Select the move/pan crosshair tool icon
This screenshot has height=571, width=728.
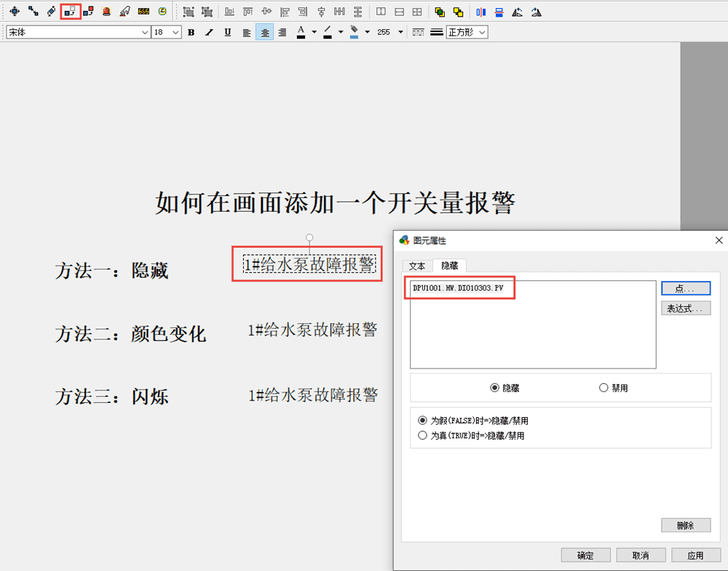pos(15,12)
